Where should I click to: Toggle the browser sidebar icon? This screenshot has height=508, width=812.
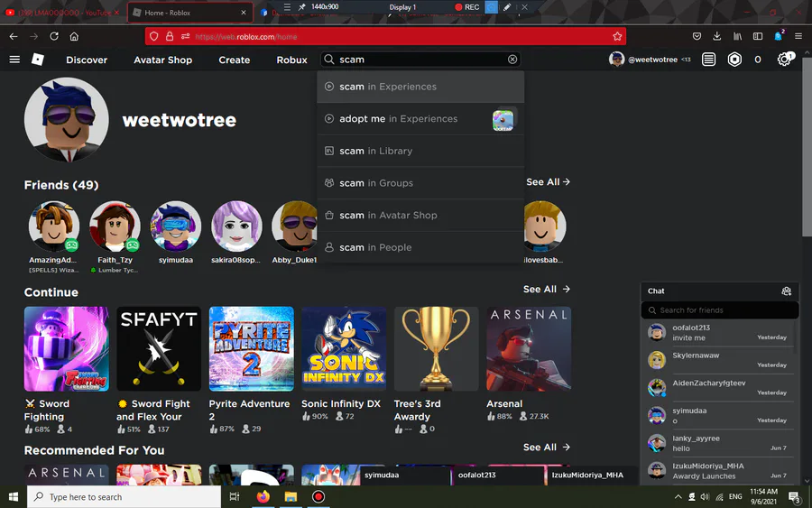pyautogui.click(x=758, y=36)
